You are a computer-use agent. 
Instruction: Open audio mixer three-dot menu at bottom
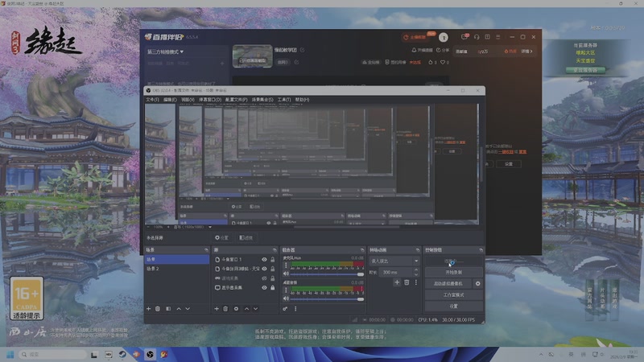295,309
